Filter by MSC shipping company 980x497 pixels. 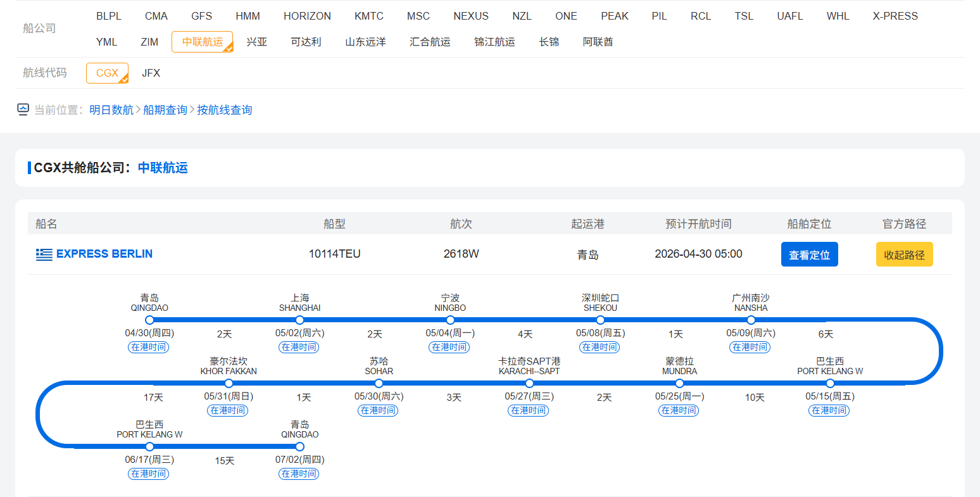pos(418,16)
